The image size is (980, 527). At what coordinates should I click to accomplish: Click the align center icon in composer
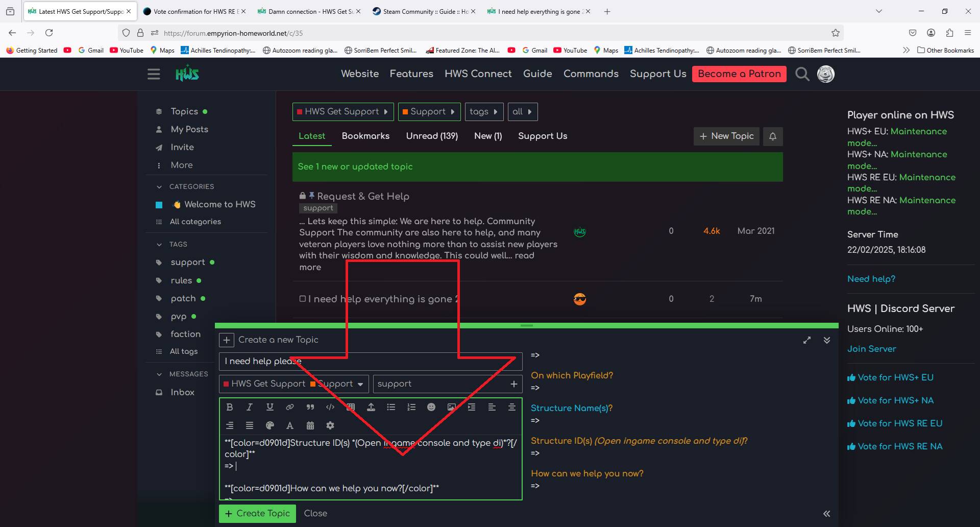[x=512, y=407]
